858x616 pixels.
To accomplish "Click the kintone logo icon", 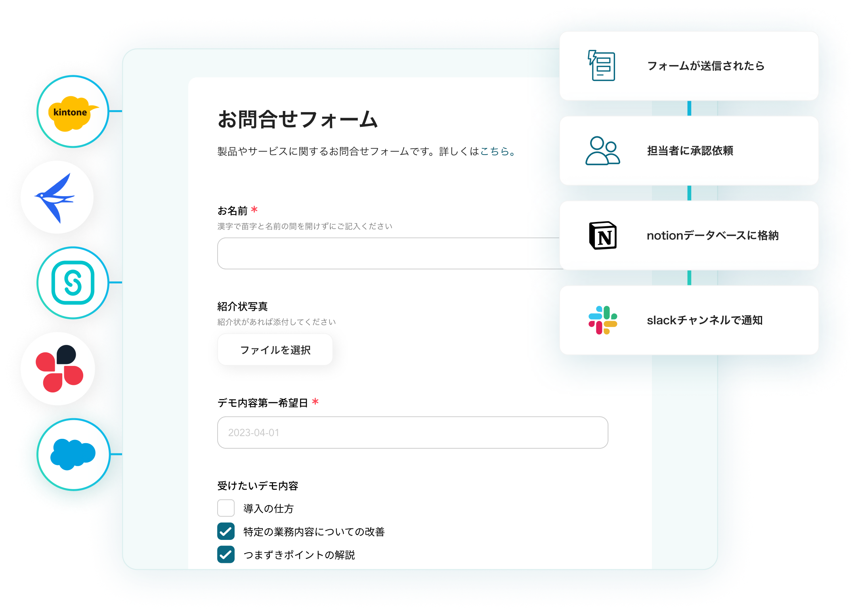I will [73, 112].
